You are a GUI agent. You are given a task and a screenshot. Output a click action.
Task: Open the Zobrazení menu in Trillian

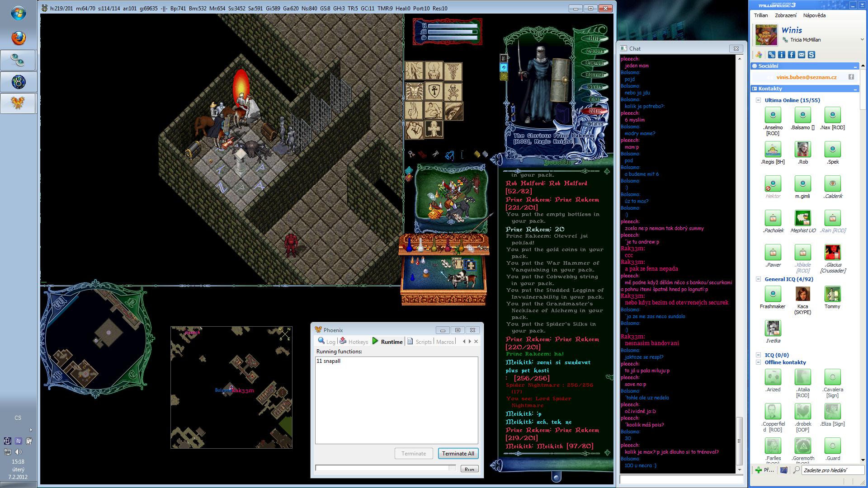(786, 15)
